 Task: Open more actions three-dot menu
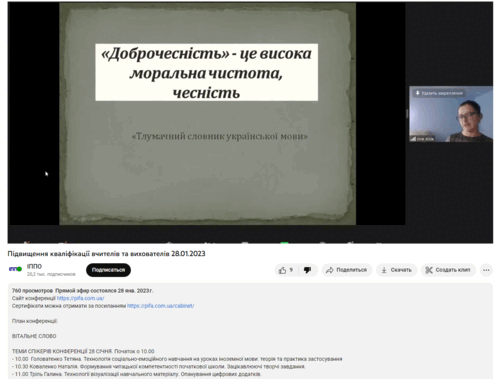click(486, 270)
